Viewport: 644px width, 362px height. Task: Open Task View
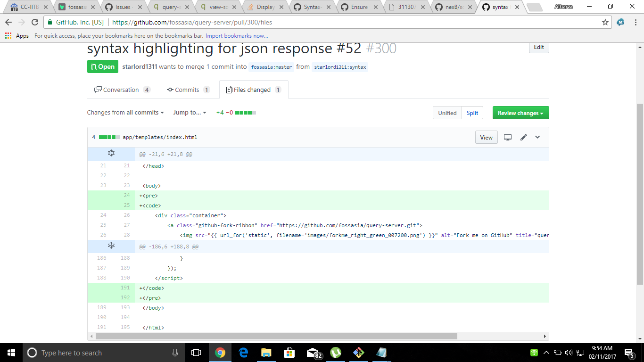196,353
